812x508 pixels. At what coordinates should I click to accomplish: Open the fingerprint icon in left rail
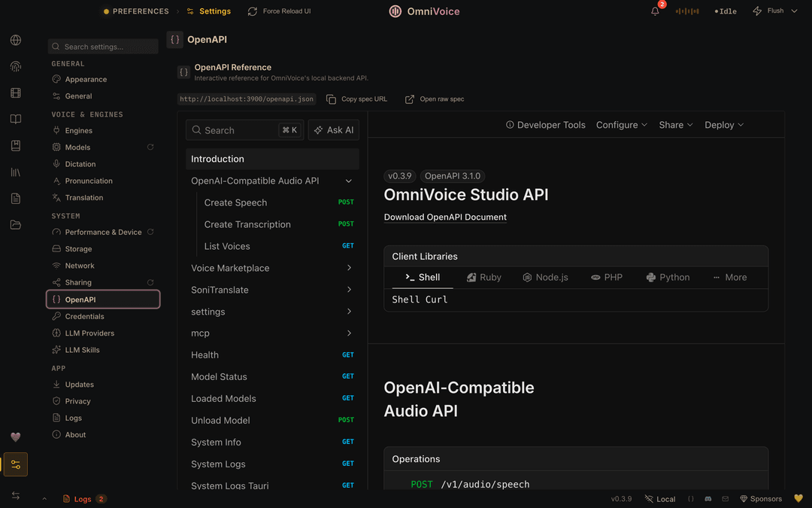point(16,66)
